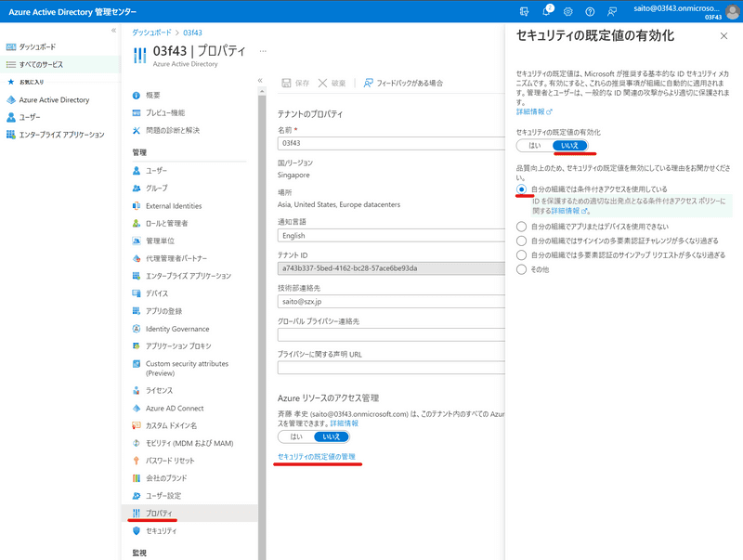Click the Identity Governance icon
The height and width of the screenshot is (560, 743).
137,329
